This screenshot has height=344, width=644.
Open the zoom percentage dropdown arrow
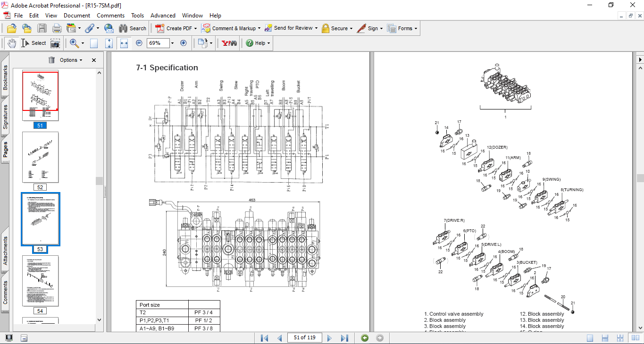pos(172,43)
